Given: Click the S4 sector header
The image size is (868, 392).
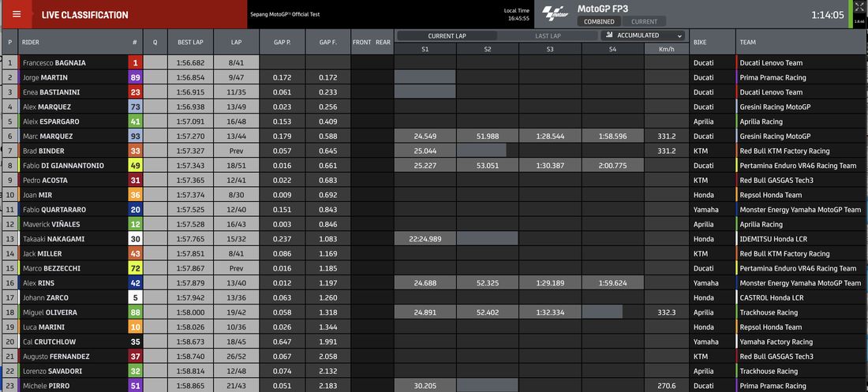Looking at the screenshot, I should point(613,49).
